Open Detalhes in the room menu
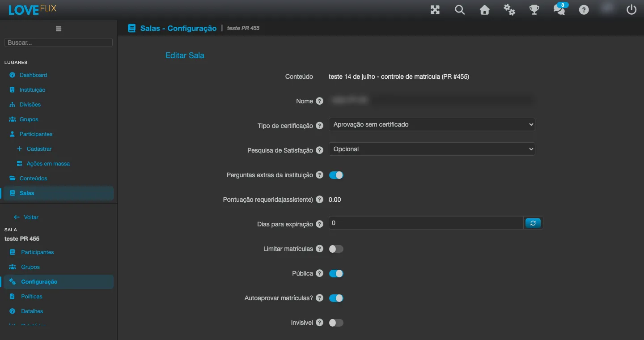 coord(32,311)
